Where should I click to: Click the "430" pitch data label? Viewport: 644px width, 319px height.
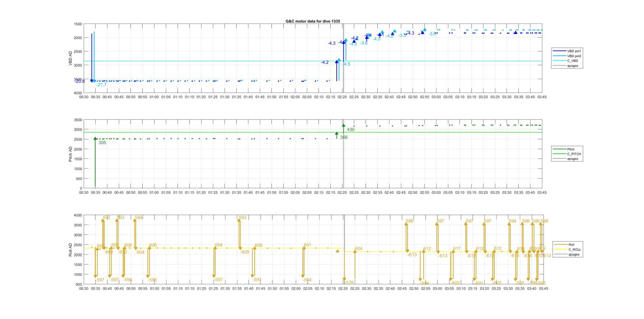pos(351,129)
